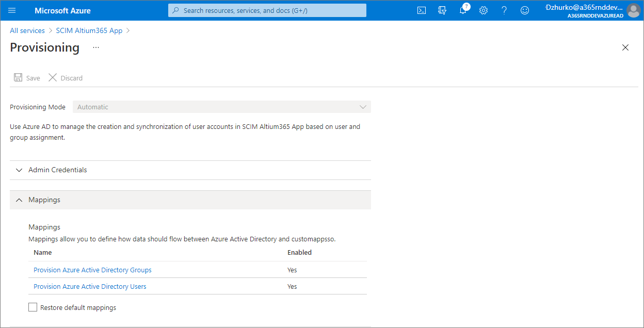The image size is (644, 328).
Task: Click the Save button
Action: tap(27, 78)
